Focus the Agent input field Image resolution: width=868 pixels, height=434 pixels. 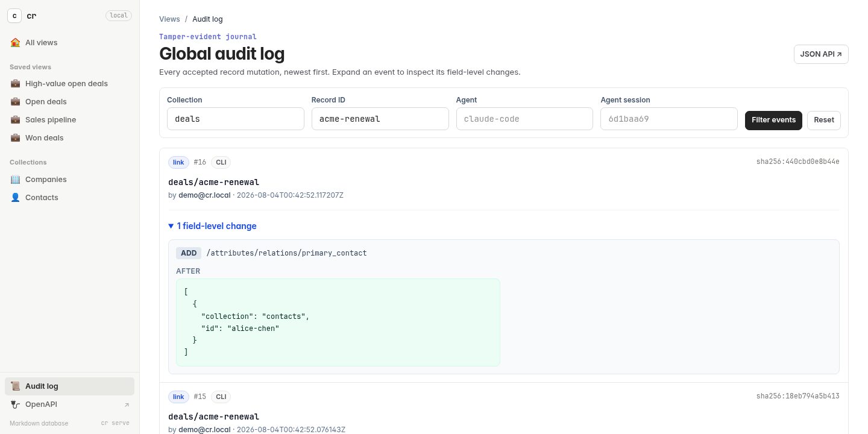point(524,119)
